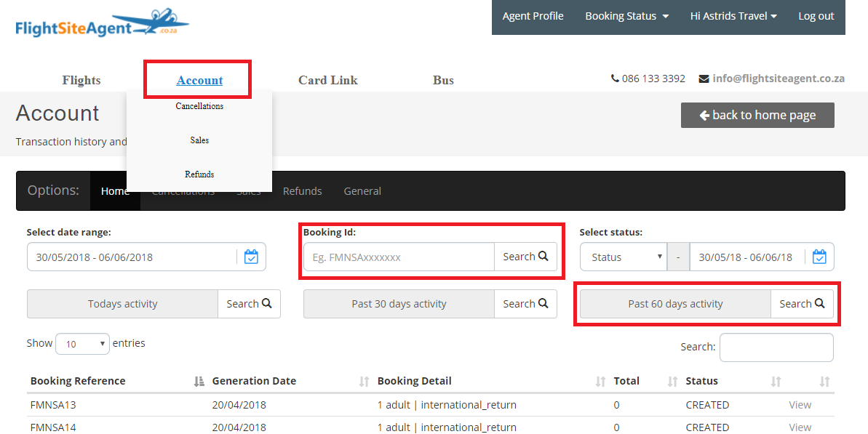
Task: Choose Cancellations in Account dropdown menu
Action: click(x=199, y=106)
